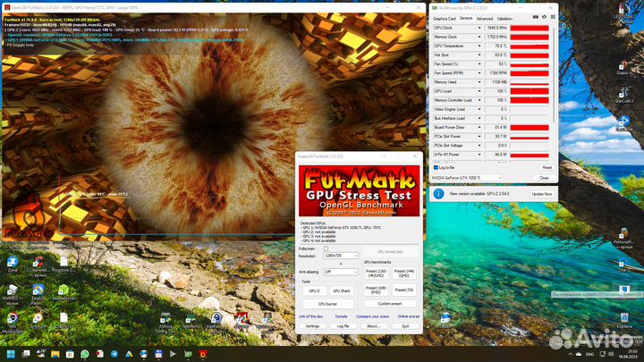Open StarCraft II desktop shortcut
644x362 pixels.
[624, 96]
